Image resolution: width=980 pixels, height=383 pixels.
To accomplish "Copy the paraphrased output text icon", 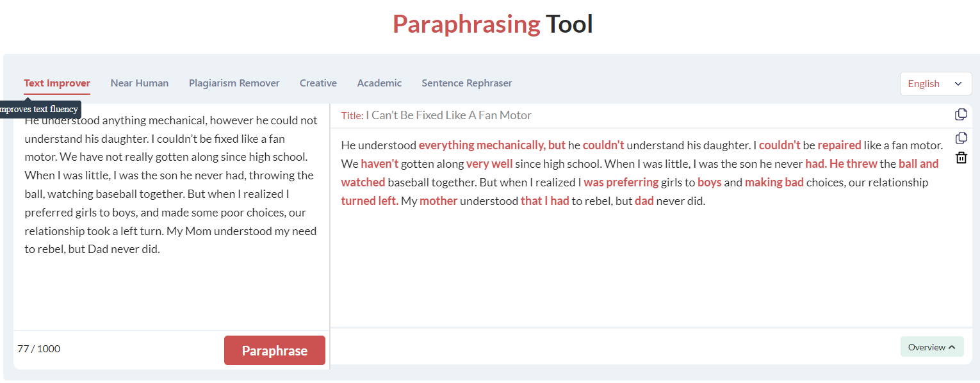I will pyautogui.click(x=961, y=138).
